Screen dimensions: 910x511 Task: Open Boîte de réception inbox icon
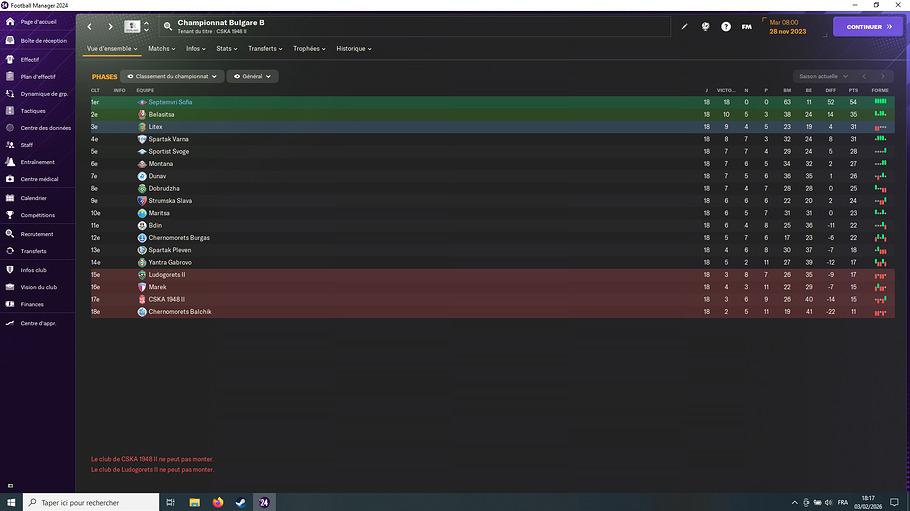tap(10, 41)
